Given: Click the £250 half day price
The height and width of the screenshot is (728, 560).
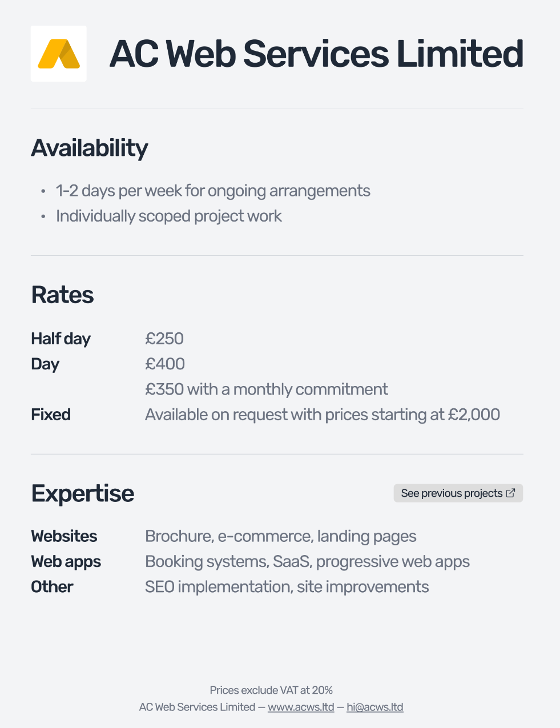Looking at the screenshot, I should [164, 339].
